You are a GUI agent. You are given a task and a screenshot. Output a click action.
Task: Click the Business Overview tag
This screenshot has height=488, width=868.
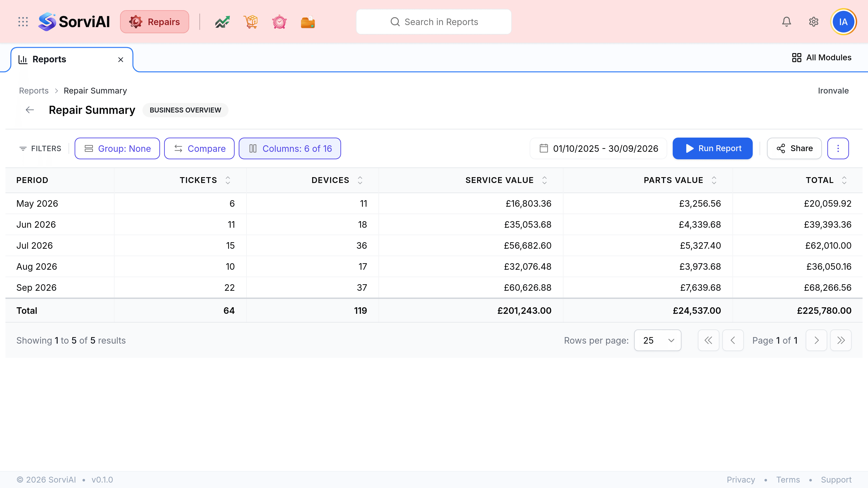coord(185,110)
